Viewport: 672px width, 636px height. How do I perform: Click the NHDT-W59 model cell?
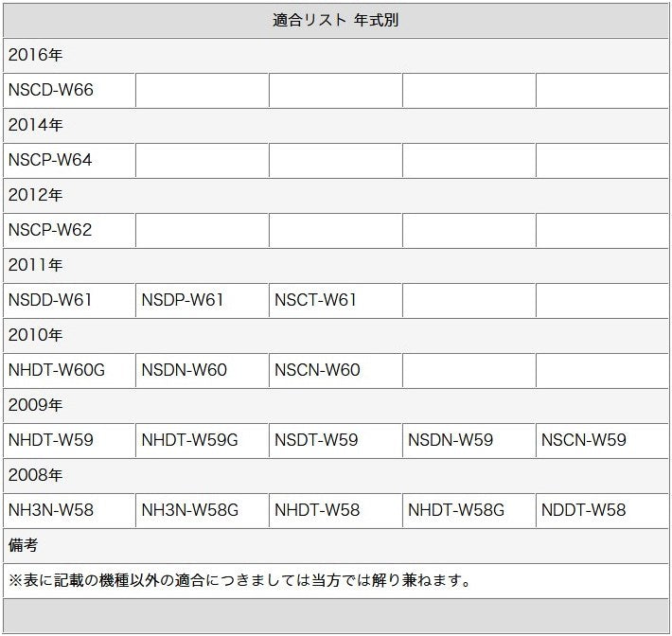click(69, 441)
